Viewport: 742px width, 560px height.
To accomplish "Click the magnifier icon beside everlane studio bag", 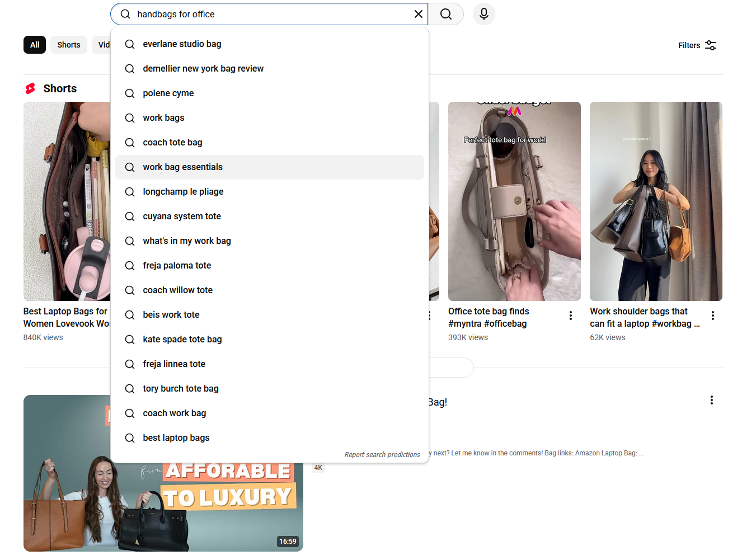I will click(x=129, y=44).
